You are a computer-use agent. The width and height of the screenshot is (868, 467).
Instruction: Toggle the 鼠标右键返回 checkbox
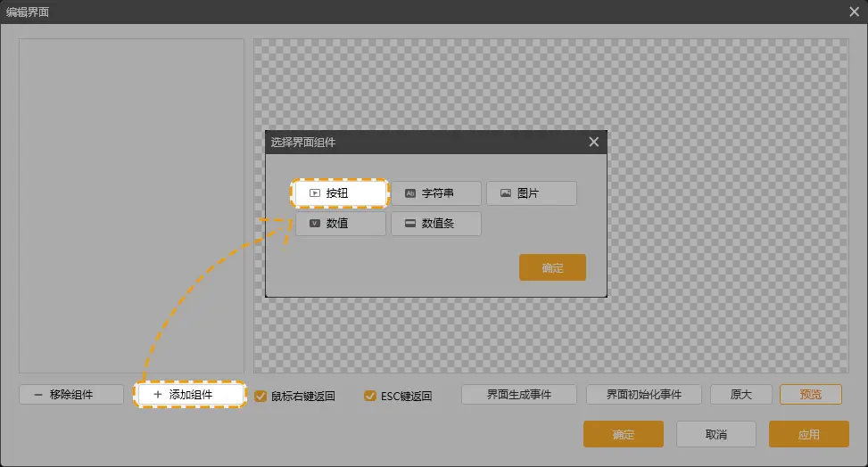260,396
